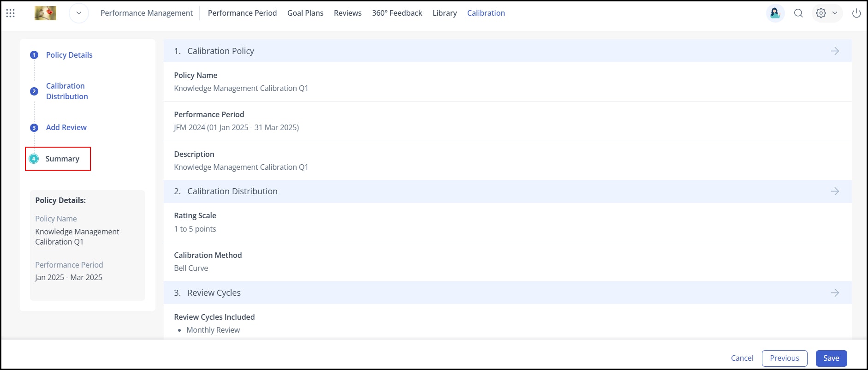
Task: Select the Summary step
Action: pyautogui.click(x=62, y=159)
